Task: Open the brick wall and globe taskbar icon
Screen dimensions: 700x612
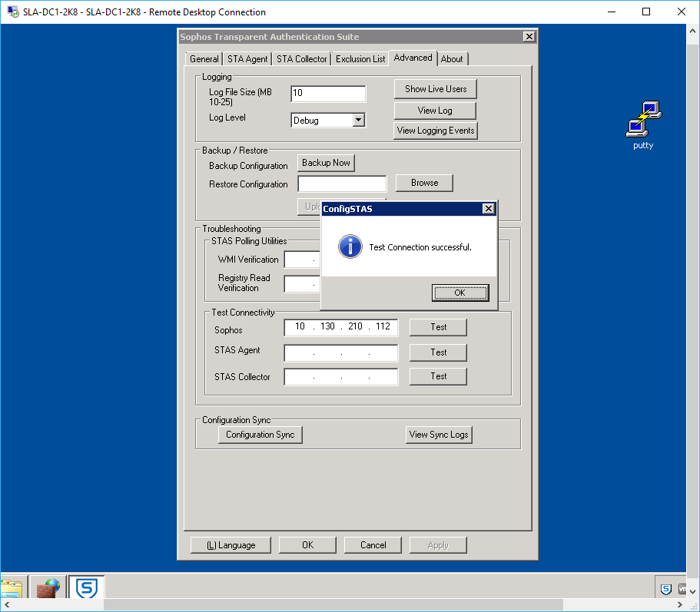Action: coord(48,588)
